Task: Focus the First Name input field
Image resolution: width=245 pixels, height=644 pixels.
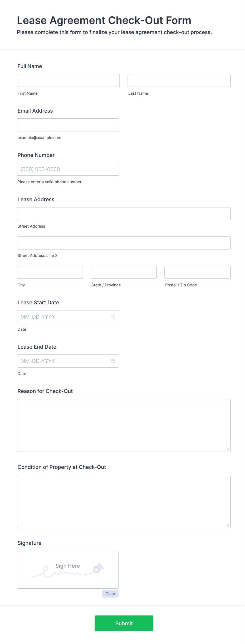Action: (68, 80)
